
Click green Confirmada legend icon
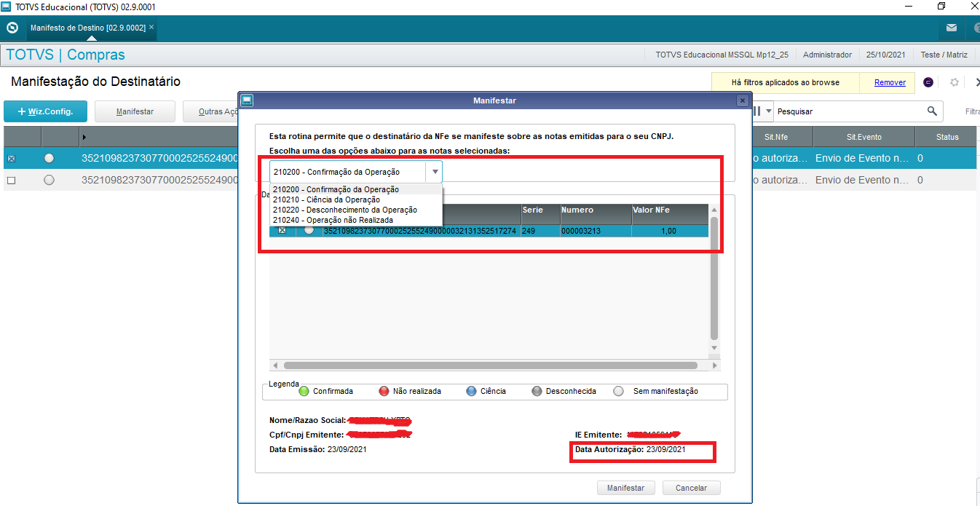click(304, 391)
